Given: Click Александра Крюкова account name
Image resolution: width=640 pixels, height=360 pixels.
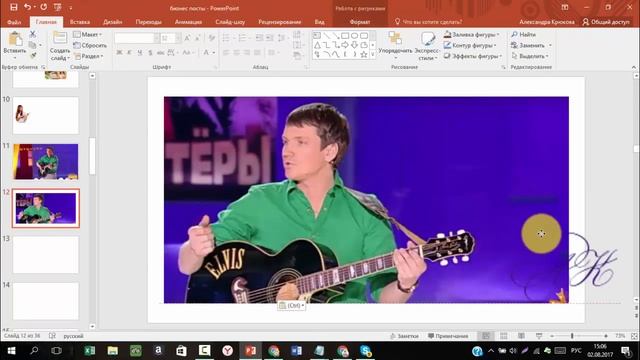Looking at the screenshot, I should point(547,22).
